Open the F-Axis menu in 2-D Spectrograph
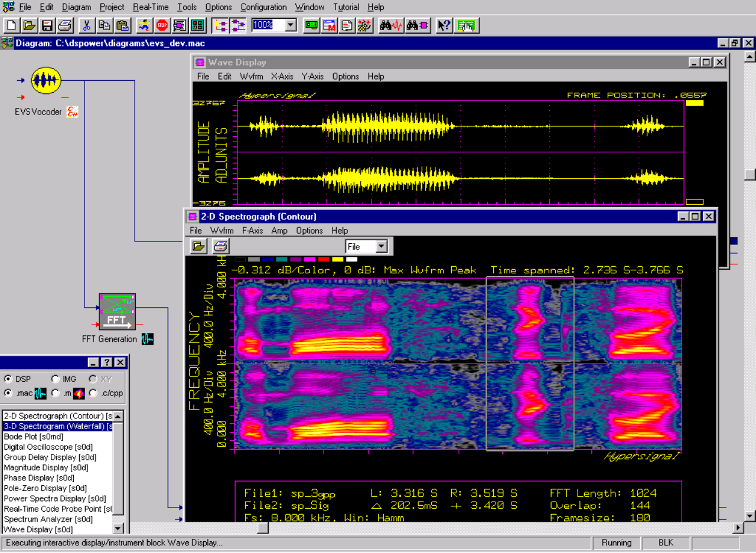The width and height of the screenshot is (756, 553). [252, 230]
